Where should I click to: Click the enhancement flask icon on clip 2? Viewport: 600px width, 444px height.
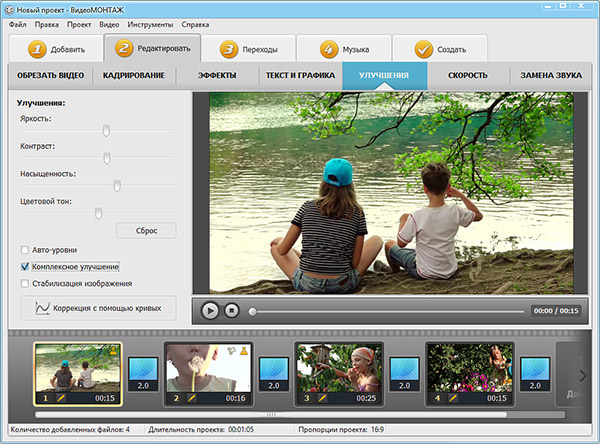point(244,350)
